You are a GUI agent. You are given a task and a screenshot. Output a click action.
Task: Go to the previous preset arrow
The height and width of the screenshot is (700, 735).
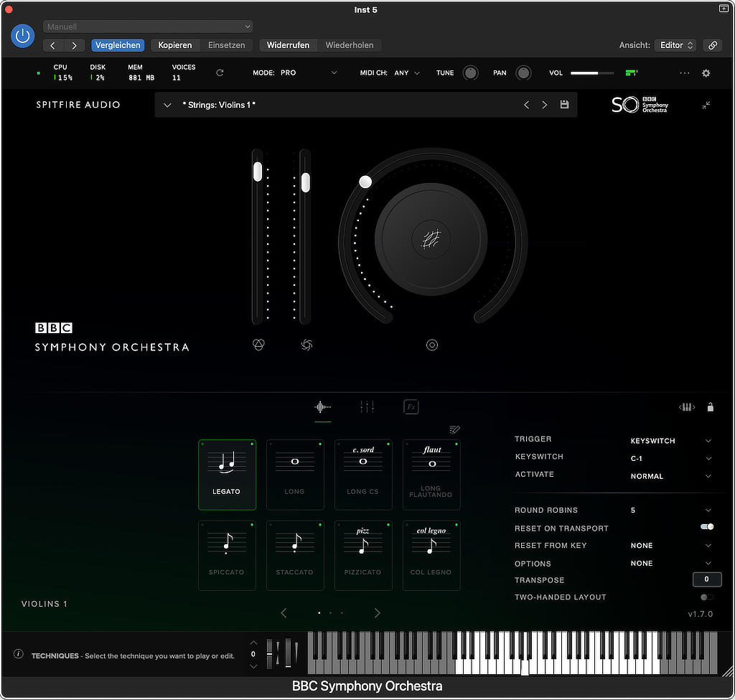point(526,105)
